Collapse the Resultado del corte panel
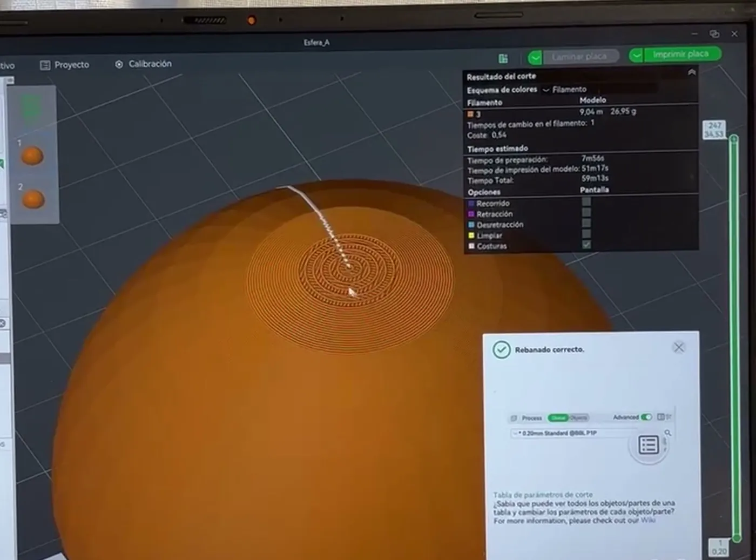The width and height of the screenshot is (756, 560). 692,72
